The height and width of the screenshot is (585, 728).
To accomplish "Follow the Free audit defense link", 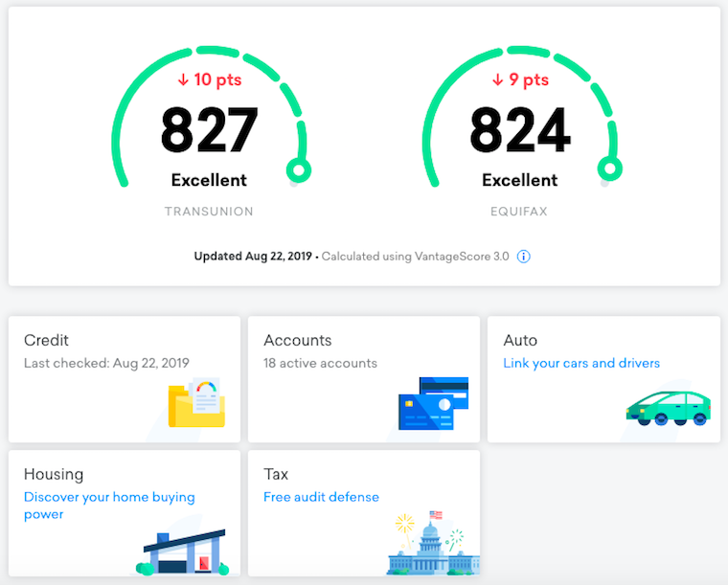I will coord(321,497).
